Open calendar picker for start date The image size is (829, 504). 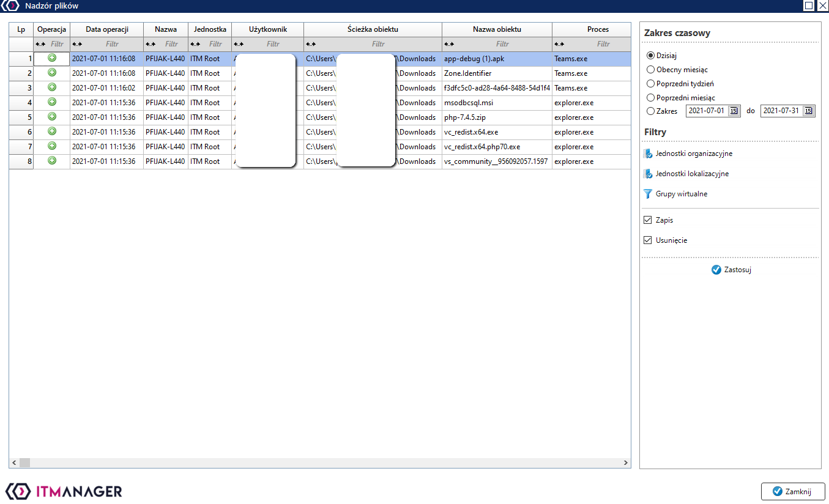pyautogui.click(x=734, y=111)
